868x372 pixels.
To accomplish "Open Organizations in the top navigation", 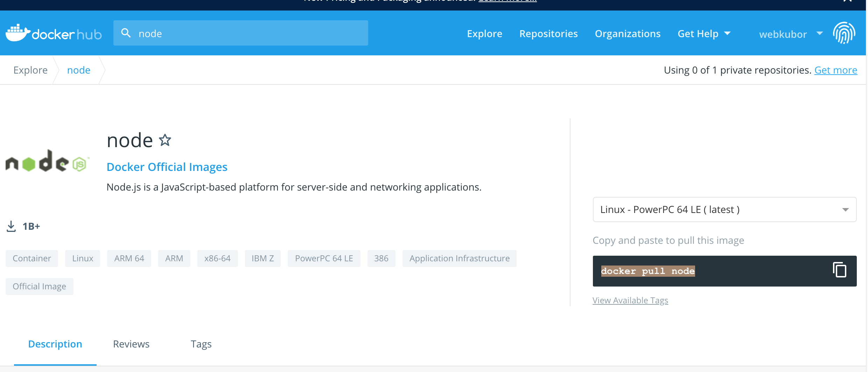I will [628, 34].
